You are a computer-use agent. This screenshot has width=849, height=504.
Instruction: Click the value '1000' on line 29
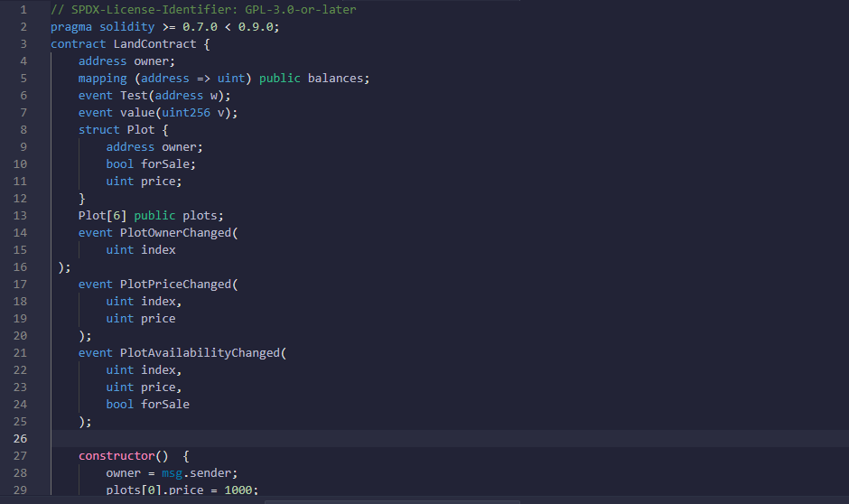[x=238, y=490]
